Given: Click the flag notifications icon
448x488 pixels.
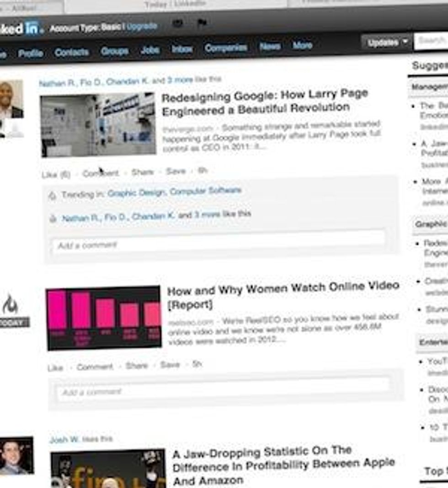Looking at the screenshot, I should [x=202, y=23].
